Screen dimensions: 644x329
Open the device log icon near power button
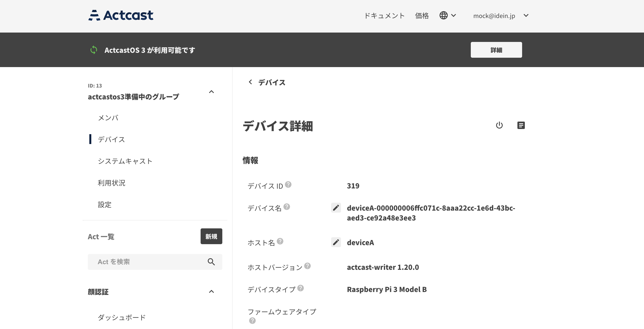[x=521, y=125]
